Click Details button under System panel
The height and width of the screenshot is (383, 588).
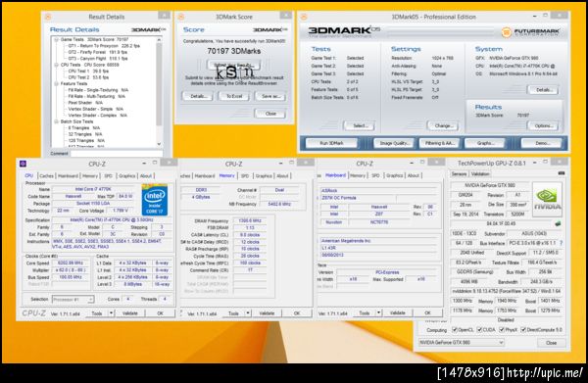coord(543,90)
